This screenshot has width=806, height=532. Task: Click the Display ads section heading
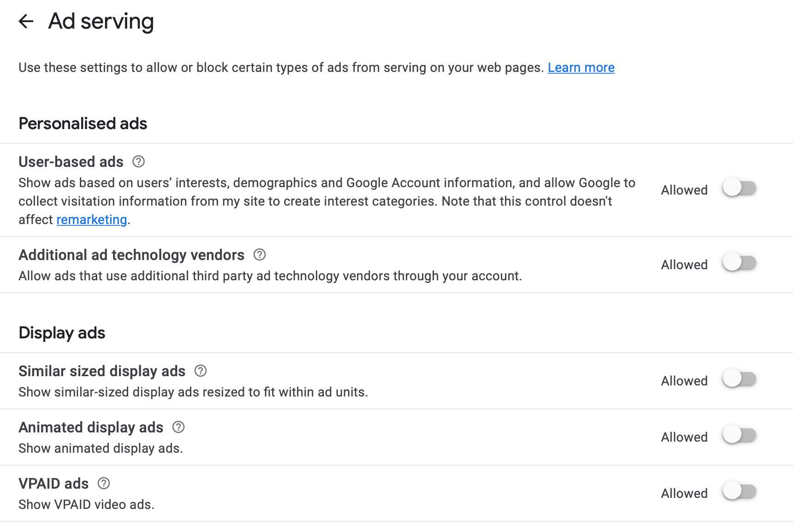tap(62, 333)
